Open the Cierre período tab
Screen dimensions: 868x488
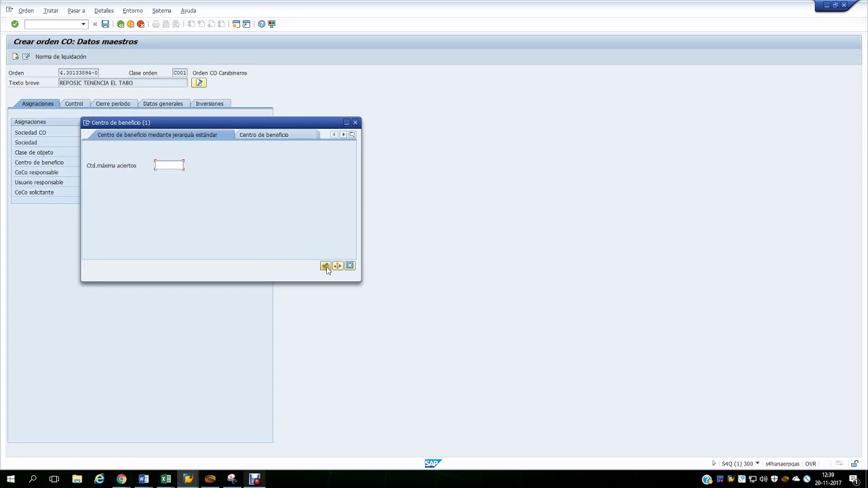113,104
